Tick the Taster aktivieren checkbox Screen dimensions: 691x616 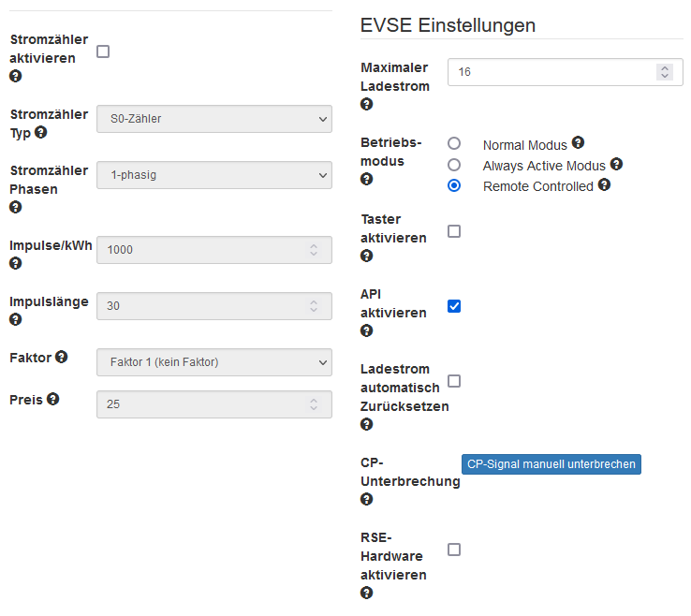(x=454, y=231)
